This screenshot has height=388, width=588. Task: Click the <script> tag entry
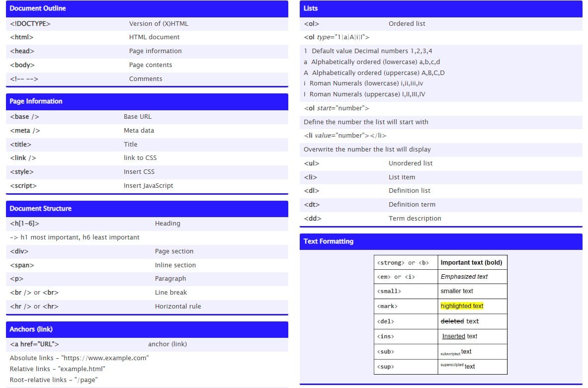point(23,186)
